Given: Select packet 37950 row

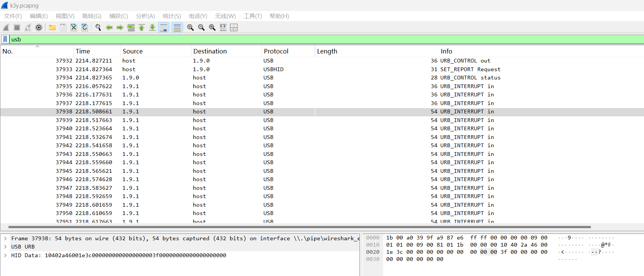Looking at the screenshot, I should tap(322, 213).
